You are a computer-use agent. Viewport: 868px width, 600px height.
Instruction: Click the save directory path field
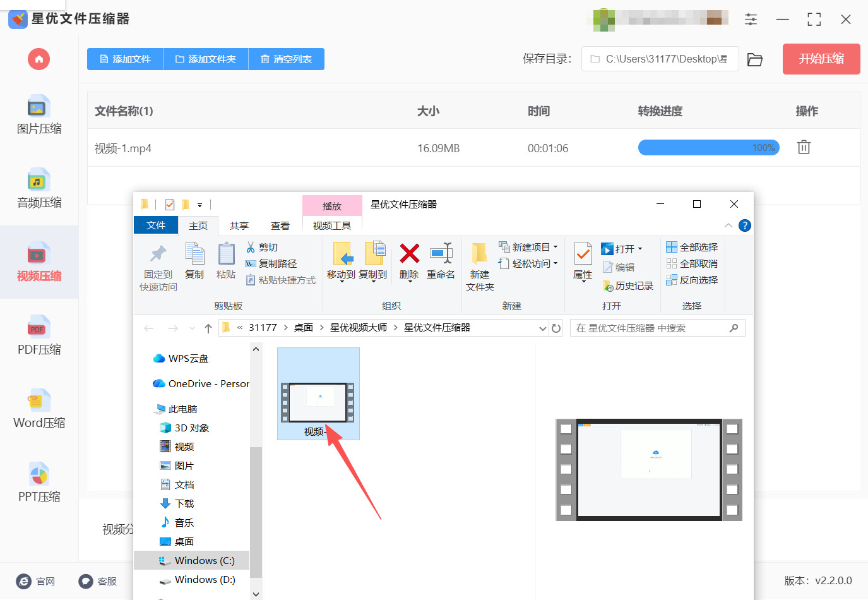[660, 59]
